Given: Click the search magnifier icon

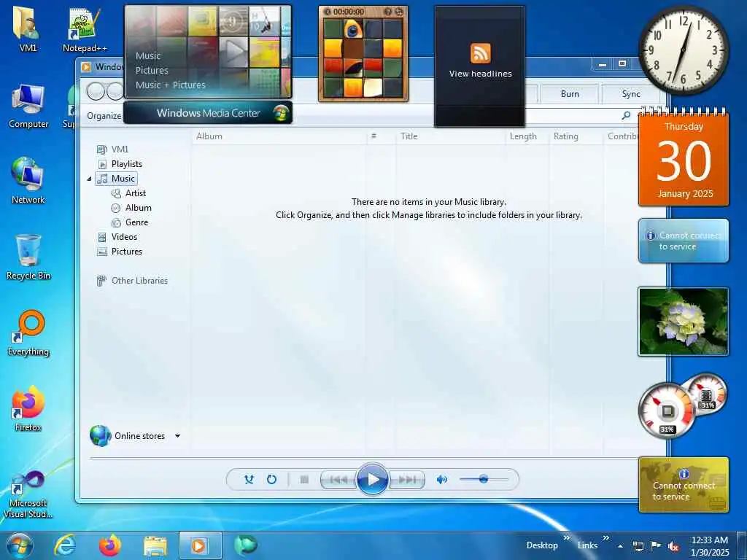Looking at the screenshot, I should click(626, 115).
